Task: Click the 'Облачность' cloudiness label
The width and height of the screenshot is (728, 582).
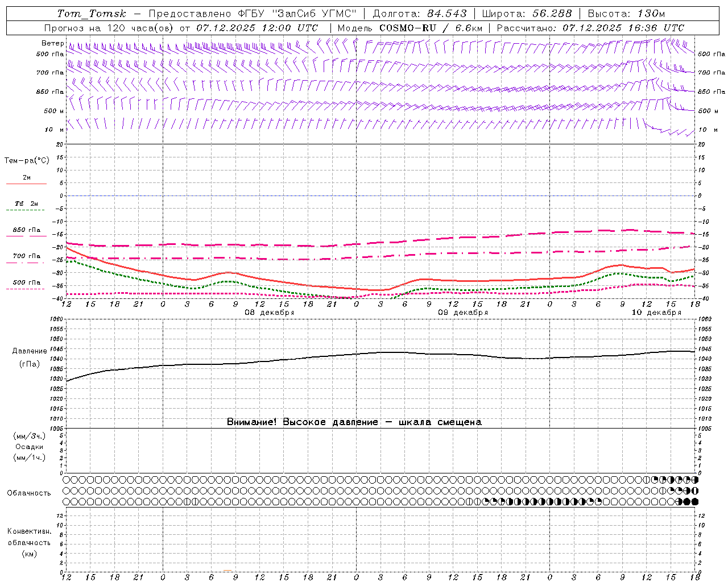Action: pyautogui.click(x=29, y=493)
